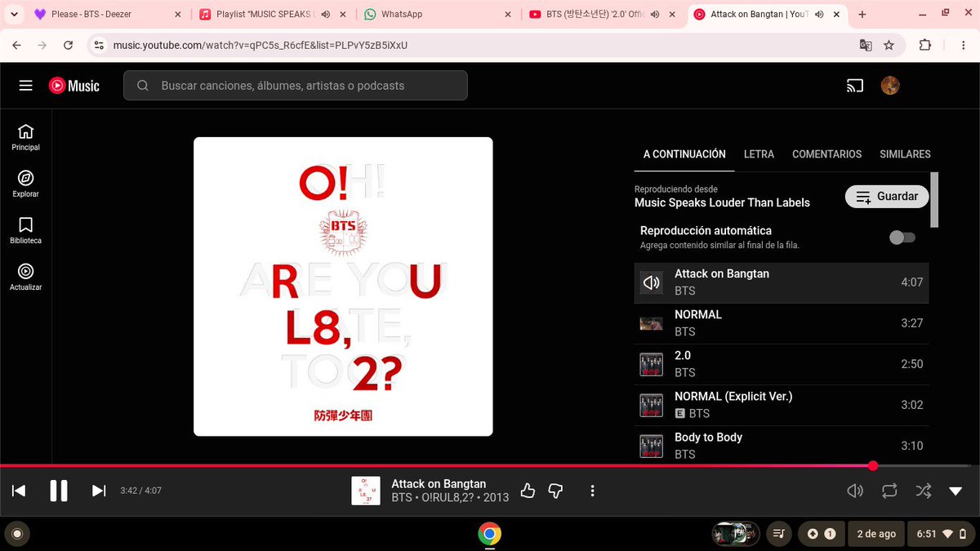Close the Attack on Bangtan browser tab
Viewport: 980px width, 551px height.
[x=836, y=14]
